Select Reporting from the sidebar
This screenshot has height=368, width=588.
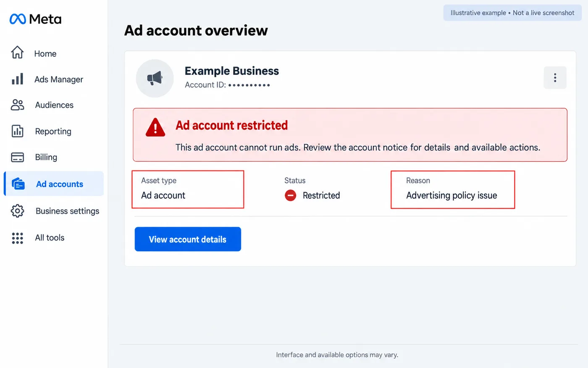[x=54, y=131]
